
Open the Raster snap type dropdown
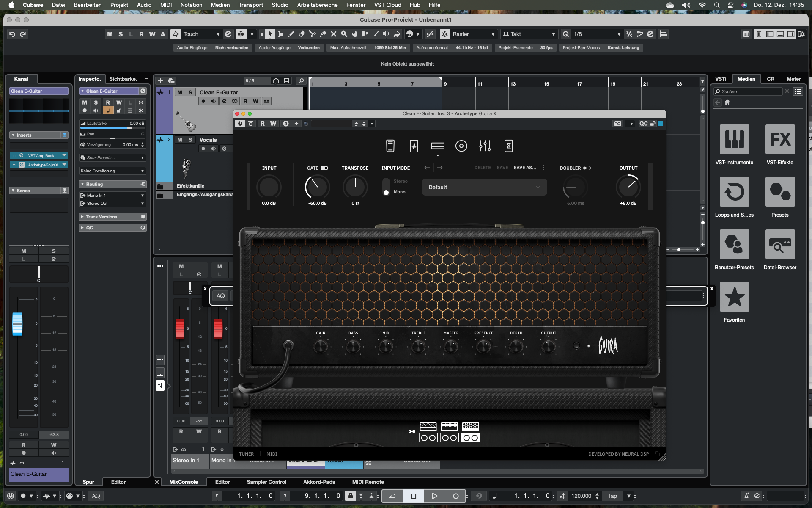tap(473, 34)
